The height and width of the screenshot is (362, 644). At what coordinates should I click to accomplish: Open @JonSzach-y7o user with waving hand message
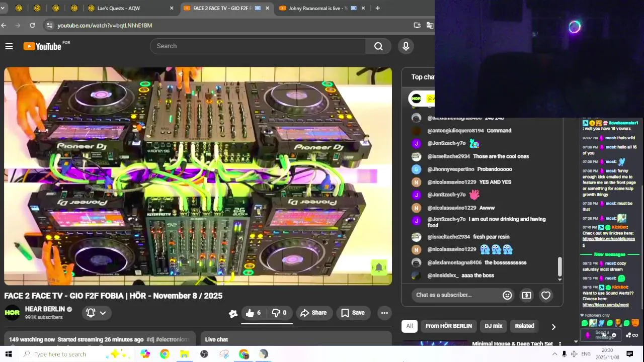point(446,195)
